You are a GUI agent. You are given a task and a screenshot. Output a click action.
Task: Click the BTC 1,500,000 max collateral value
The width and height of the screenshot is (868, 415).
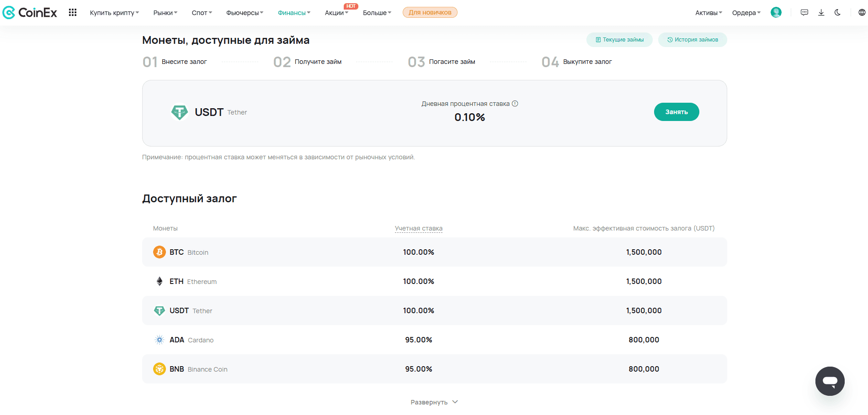644,252
